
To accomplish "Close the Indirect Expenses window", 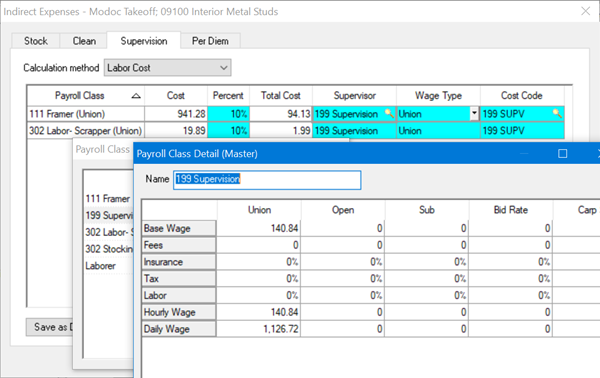I will 585,11.
